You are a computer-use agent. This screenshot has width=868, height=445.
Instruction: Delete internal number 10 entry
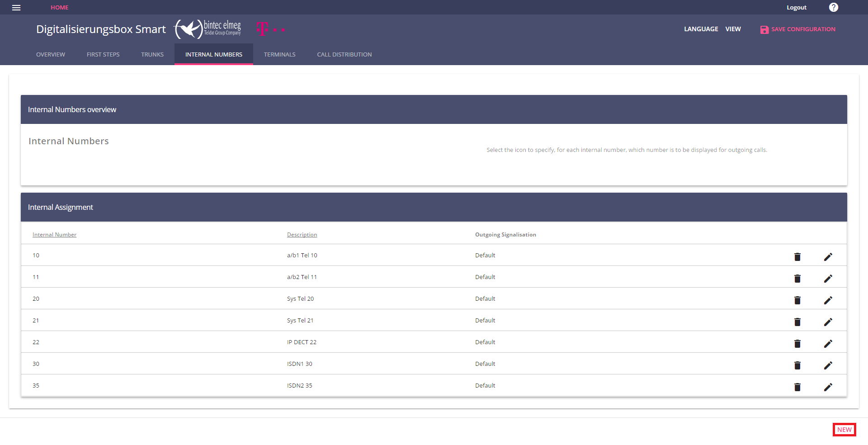[797, 257]
